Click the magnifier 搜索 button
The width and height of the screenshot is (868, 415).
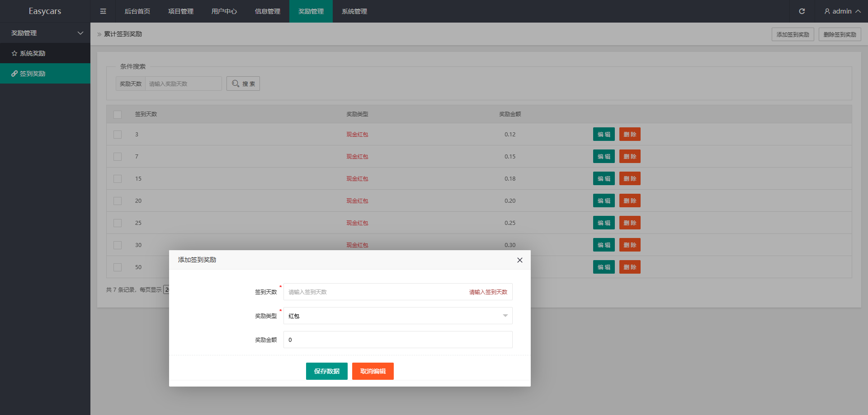[243, 84]
